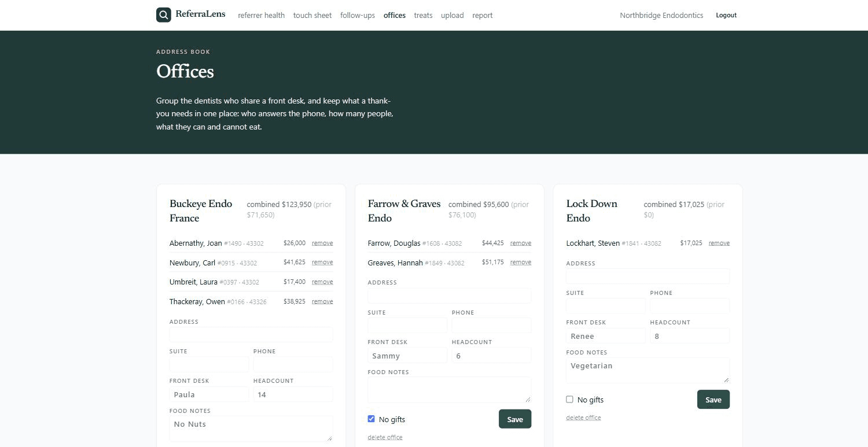Viewport: 868px width, 447px height.
Task: Edit front desk field containing Sammy
Action: (x=407, y=355)
